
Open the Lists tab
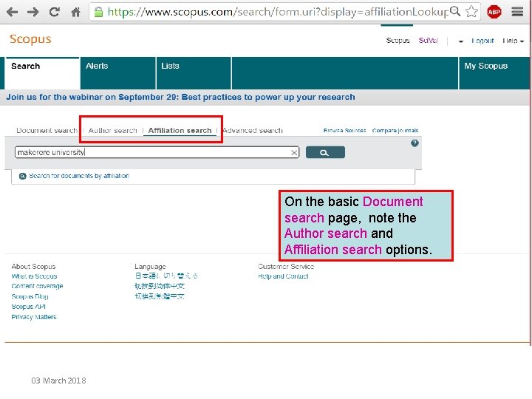click(x=194, y=73)
